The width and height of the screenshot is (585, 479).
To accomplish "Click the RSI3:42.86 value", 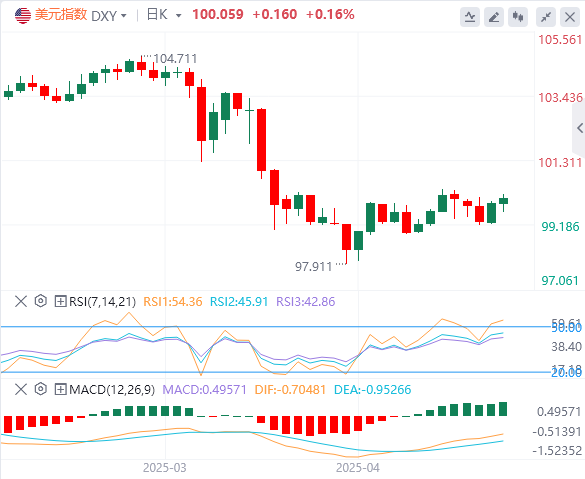I will (306, 301).
